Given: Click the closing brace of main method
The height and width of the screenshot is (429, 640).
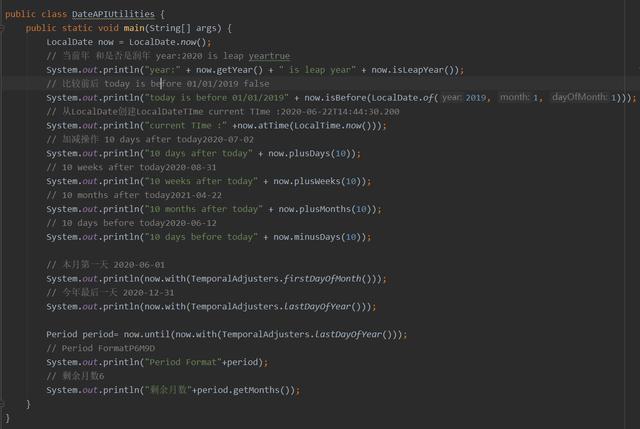Looking at the screenshot, I should (28, 404).
